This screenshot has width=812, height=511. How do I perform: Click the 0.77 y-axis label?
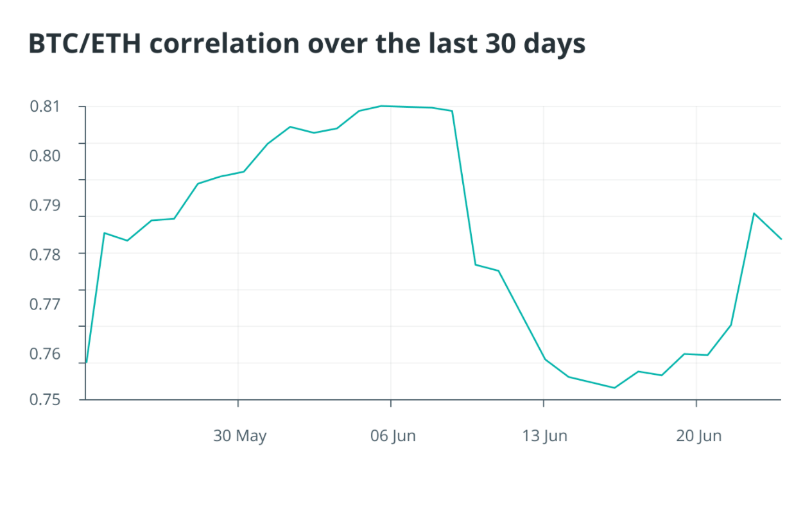46,304
